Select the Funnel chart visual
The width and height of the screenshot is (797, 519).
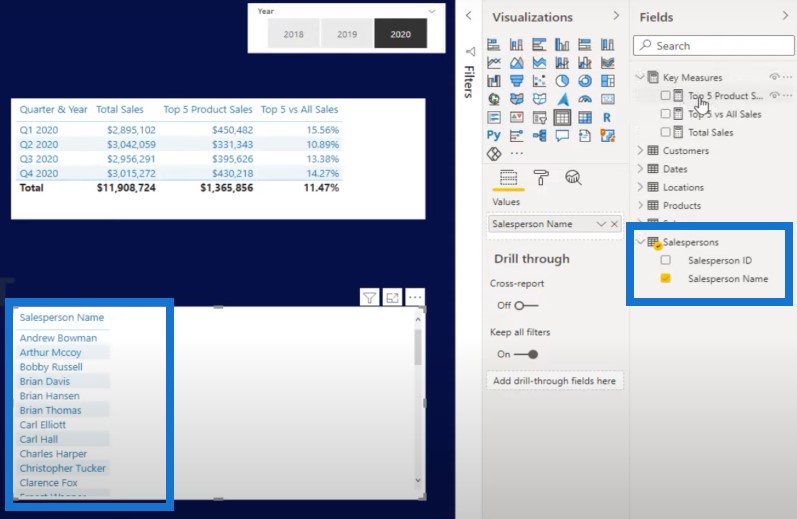(x=516, y=81)
